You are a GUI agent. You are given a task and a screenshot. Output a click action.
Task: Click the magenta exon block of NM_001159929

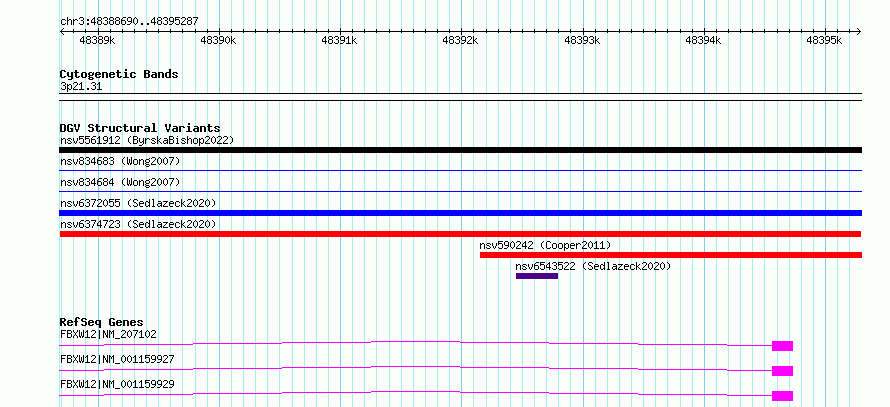coord(782,396)
